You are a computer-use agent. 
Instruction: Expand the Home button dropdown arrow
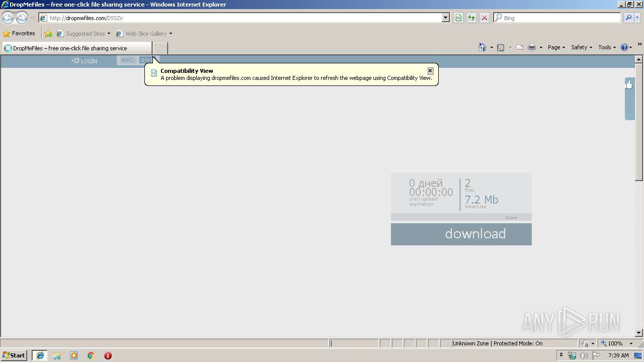[x=492, y=47]
